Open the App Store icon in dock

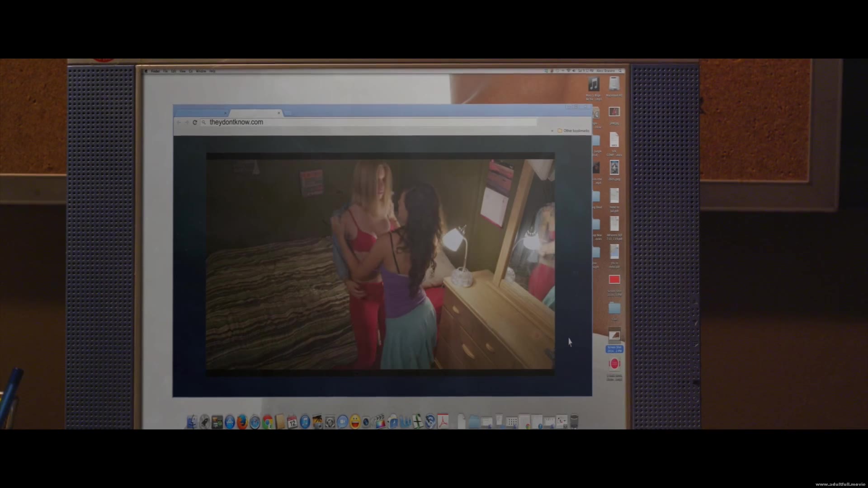pyautogui.click(x=230, y=422)
